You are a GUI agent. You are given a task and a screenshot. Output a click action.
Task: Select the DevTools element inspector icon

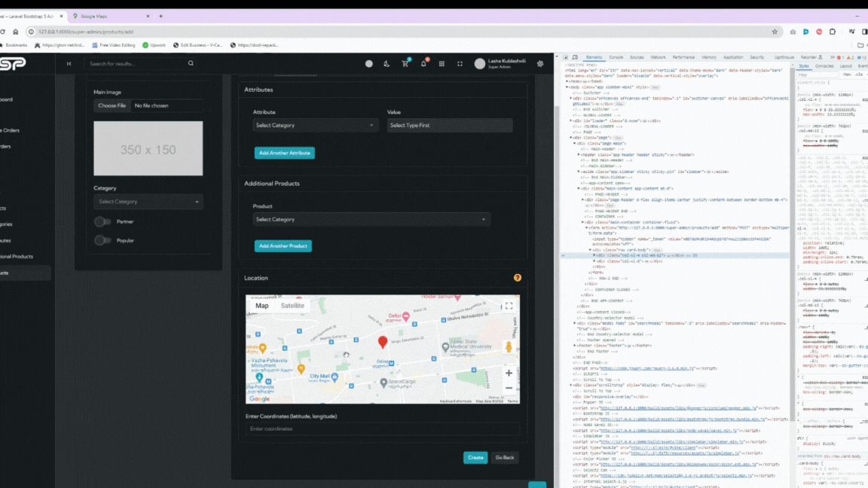(566, 57)
